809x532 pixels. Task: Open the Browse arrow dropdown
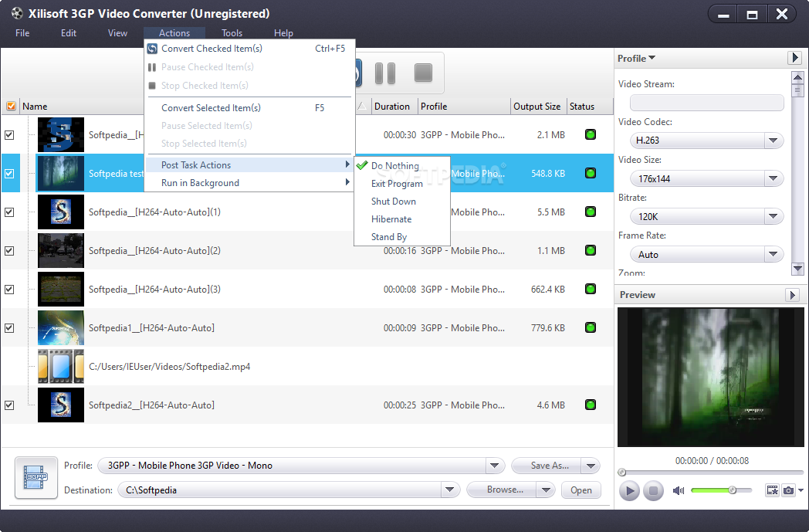point(546,490)
